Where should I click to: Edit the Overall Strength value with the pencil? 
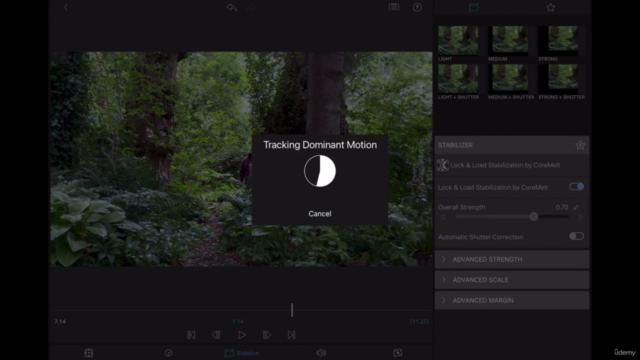[x=576, y=207]
